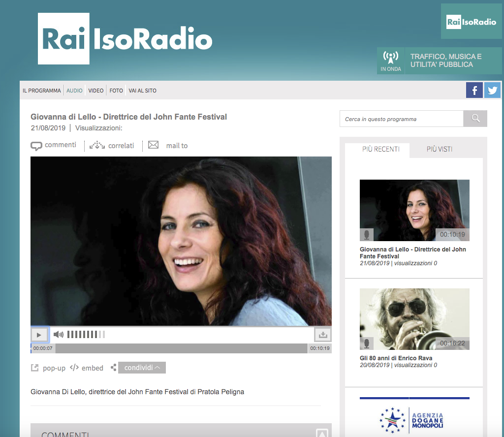The height and width of the screenshot is (437, 504).
Task: Switch to the Più visti tab
Action: [x=440, y=149]
